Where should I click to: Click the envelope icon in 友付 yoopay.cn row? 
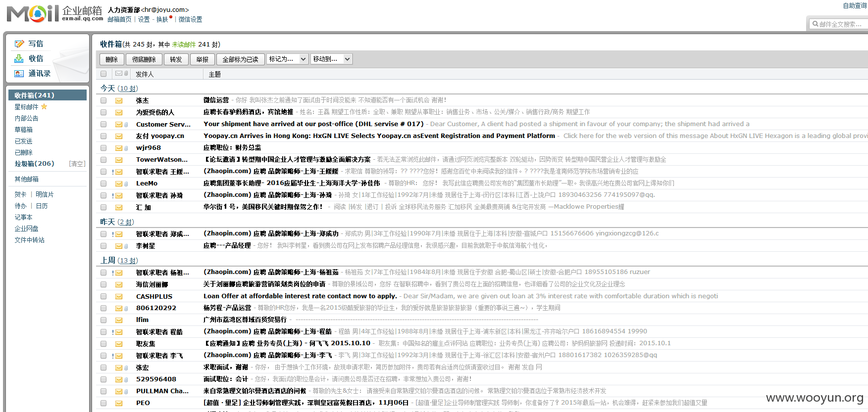(119, 136)
